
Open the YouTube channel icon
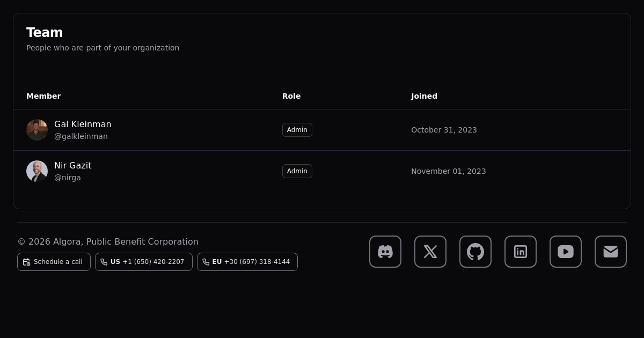point(566,252)
